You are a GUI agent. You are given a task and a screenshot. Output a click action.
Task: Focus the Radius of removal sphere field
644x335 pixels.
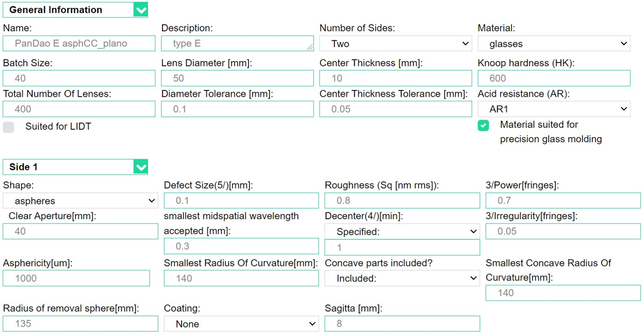point(80,324)
